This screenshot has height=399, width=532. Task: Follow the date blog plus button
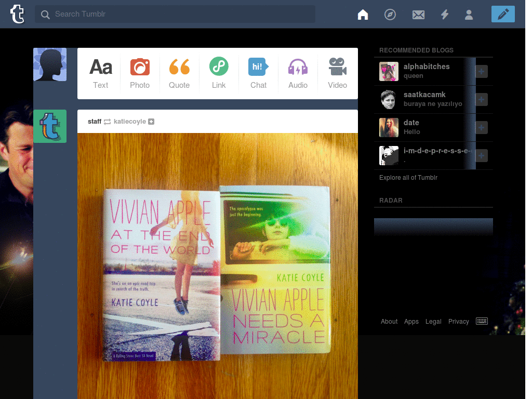click(x=482, y=128)
